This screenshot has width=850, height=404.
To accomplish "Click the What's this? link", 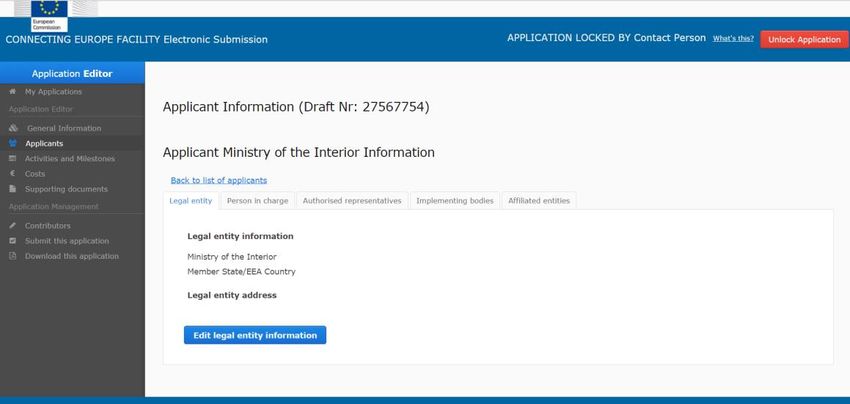I will (733, 39).
